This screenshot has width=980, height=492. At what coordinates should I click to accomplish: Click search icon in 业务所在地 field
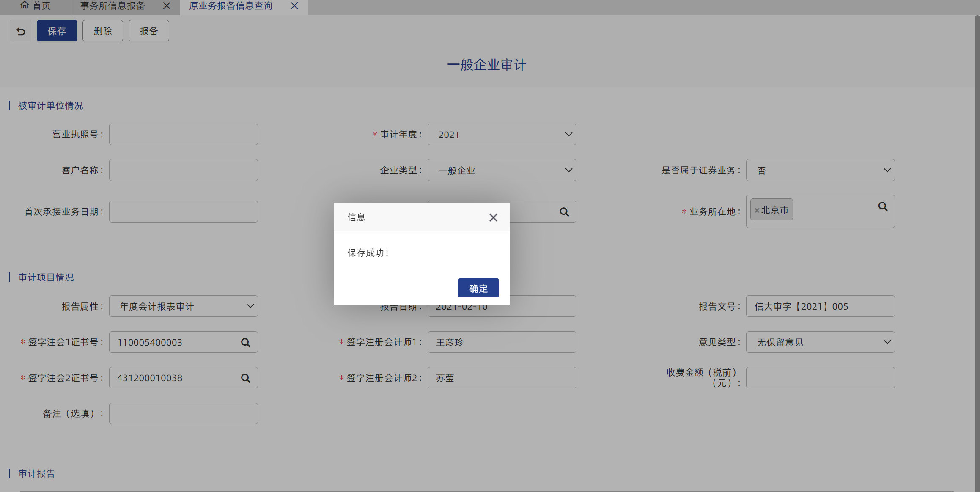(883, 207)
